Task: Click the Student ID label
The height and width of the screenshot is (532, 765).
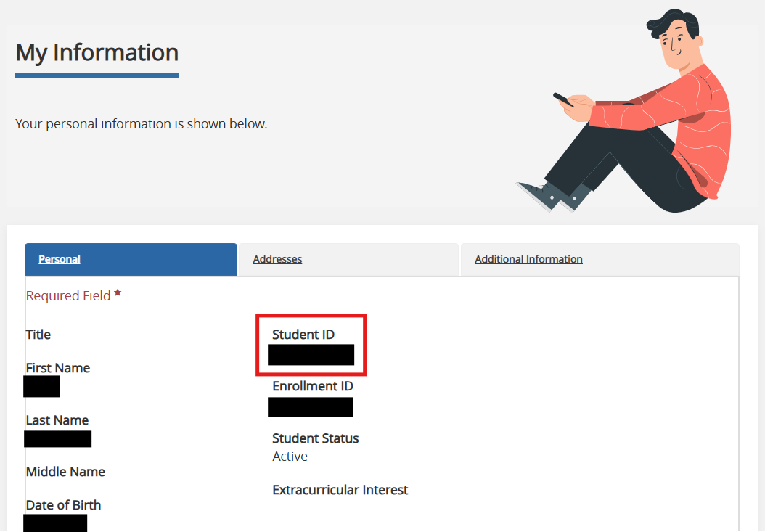Action: click(303, 335)
